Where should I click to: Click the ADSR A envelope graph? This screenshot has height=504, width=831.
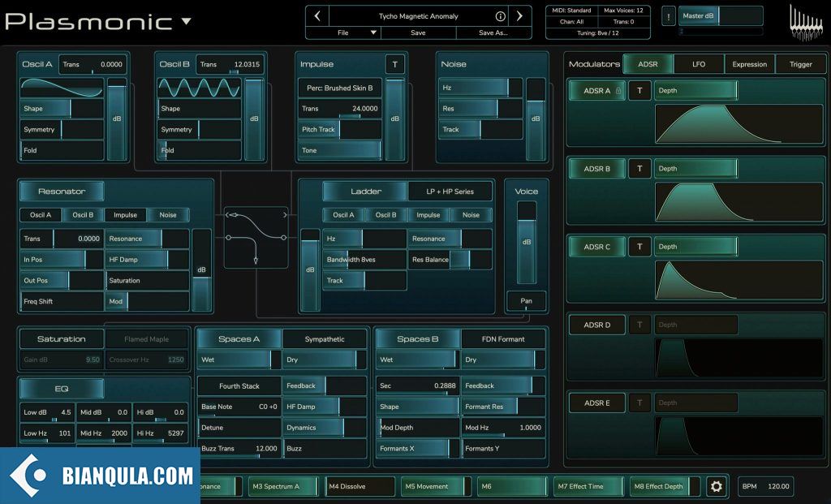click(739, 124)
